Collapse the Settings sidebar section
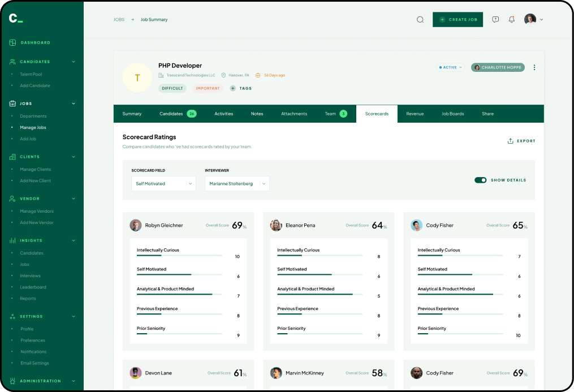This screenshot has height=392, width=574. (x=74, y=316)
